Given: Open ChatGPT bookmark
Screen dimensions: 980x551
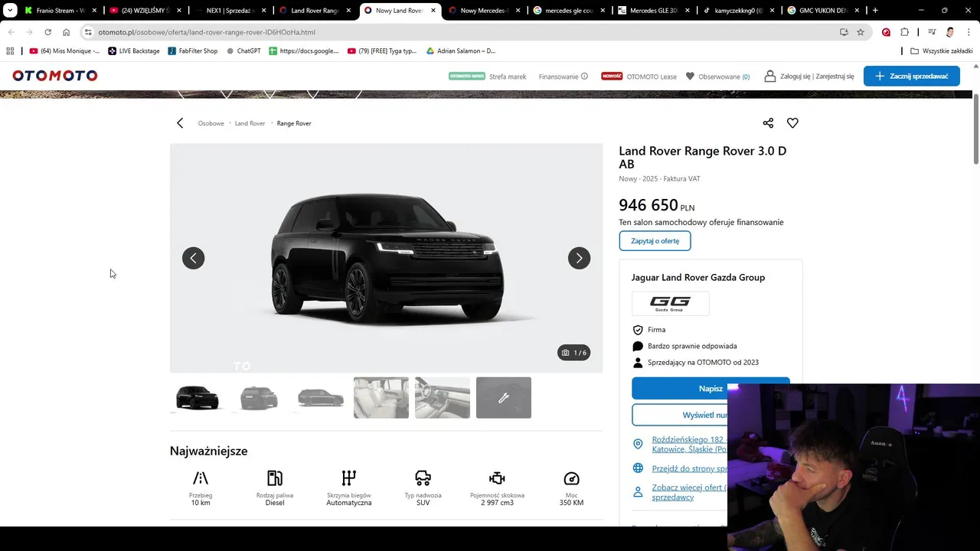Looking at the screenshot, I should (243, 51).
